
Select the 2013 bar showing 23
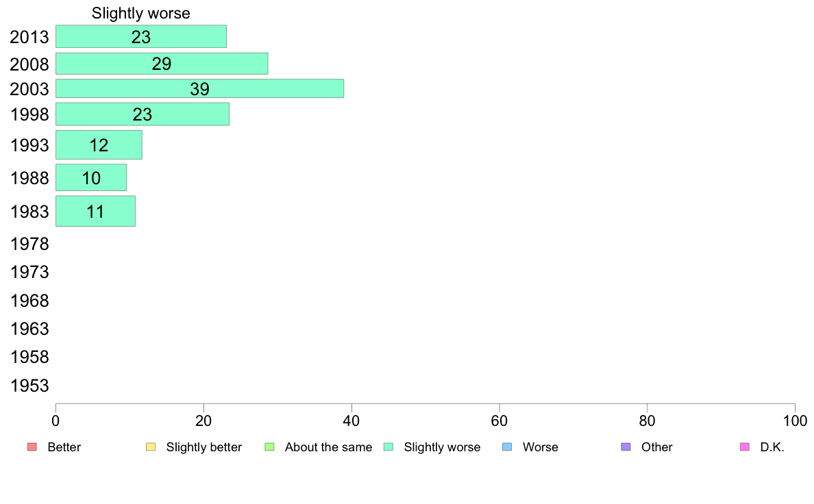coord(141,36)
